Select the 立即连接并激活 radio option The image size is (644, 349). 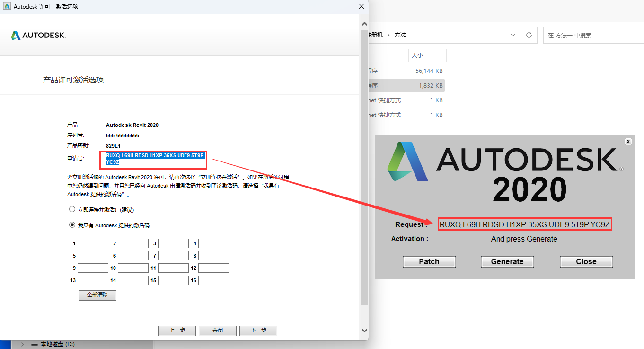click(72, 209)
